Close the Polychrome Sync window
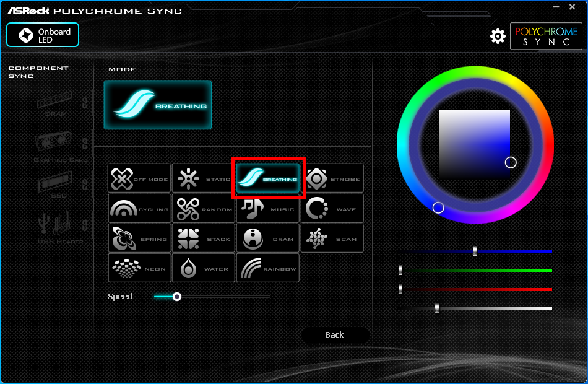588x384 pixels. coord(573,7)
